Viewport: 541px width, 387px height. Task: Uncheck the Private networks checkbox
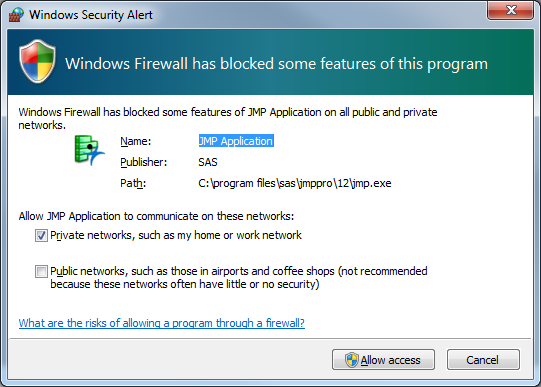(x=41, y=236)
